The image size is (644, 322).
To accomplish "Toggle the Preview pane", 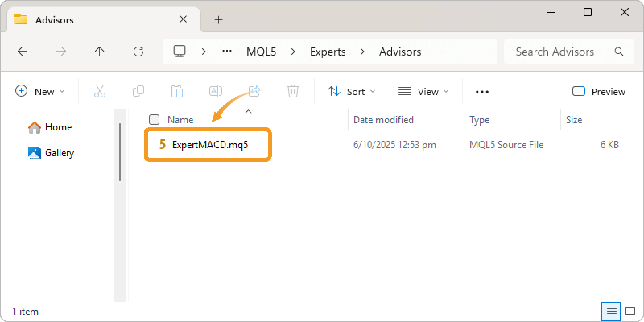I will click(x=599, y=91).
